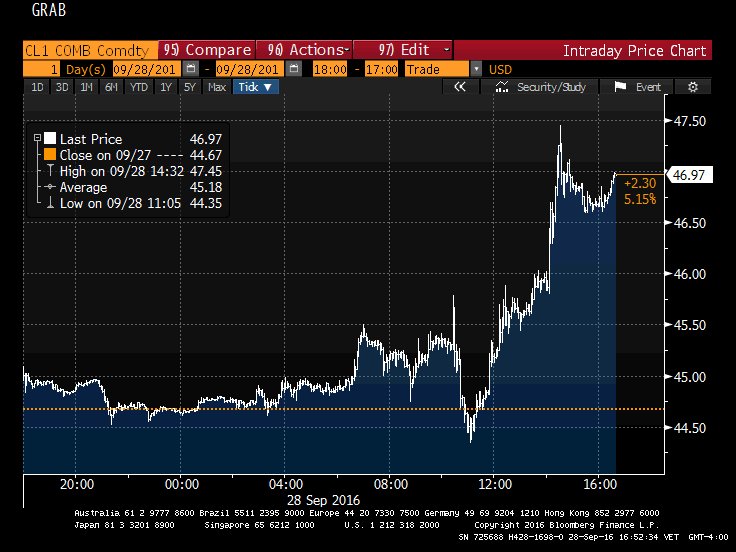Open the Actions dropdown menu

pos(303,50)
